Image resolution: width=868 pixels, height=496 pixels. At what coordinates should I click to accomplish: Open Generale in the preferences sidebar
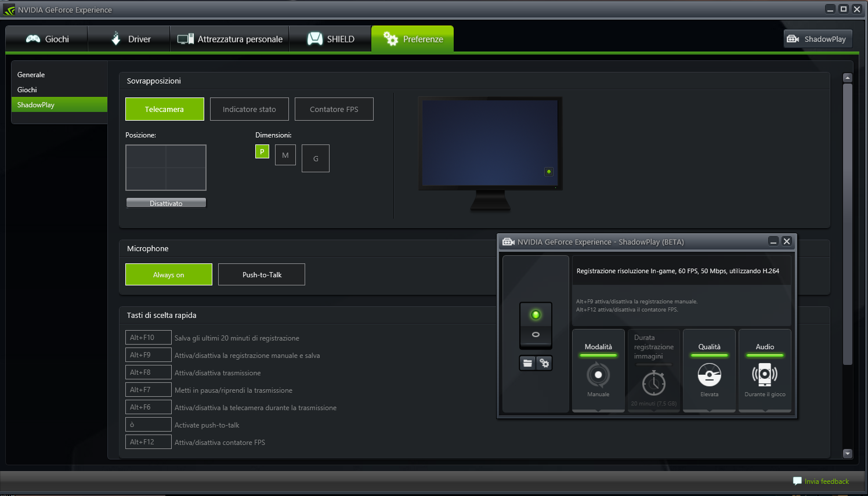coord(31,75)
